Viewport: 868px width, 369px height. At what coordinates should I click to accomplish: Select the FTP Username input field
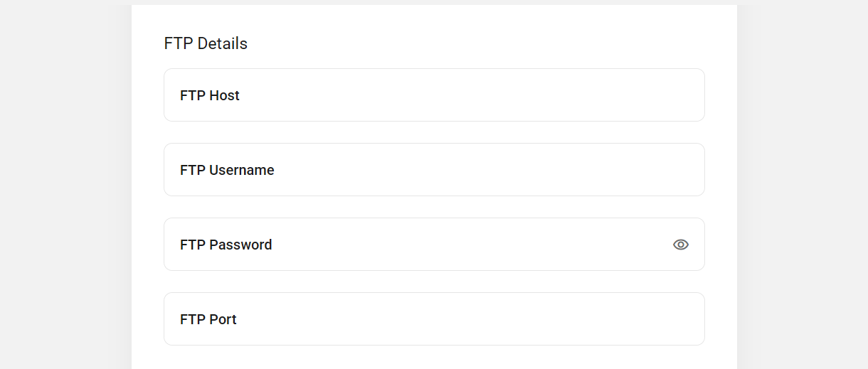click(x=434, y=170)
